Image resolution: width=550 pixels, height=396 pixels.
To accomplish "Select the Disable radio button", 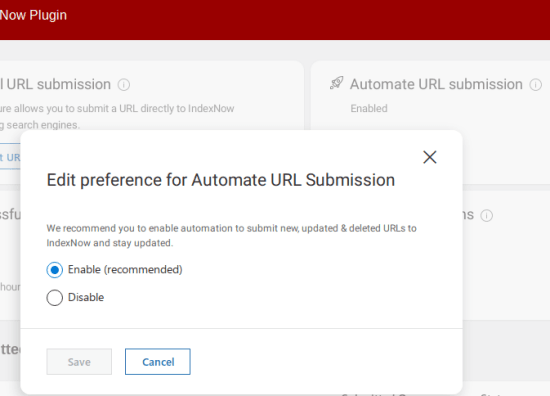I will click(54, 297).
